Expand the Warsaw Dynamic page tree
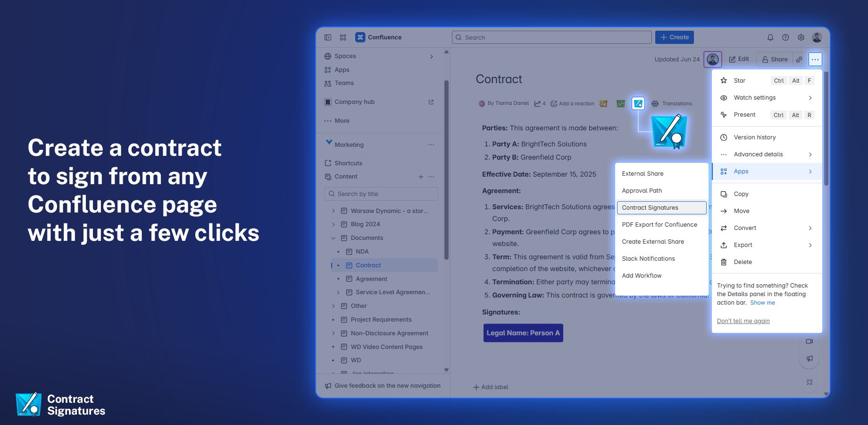868x425 pixels. 333,211
